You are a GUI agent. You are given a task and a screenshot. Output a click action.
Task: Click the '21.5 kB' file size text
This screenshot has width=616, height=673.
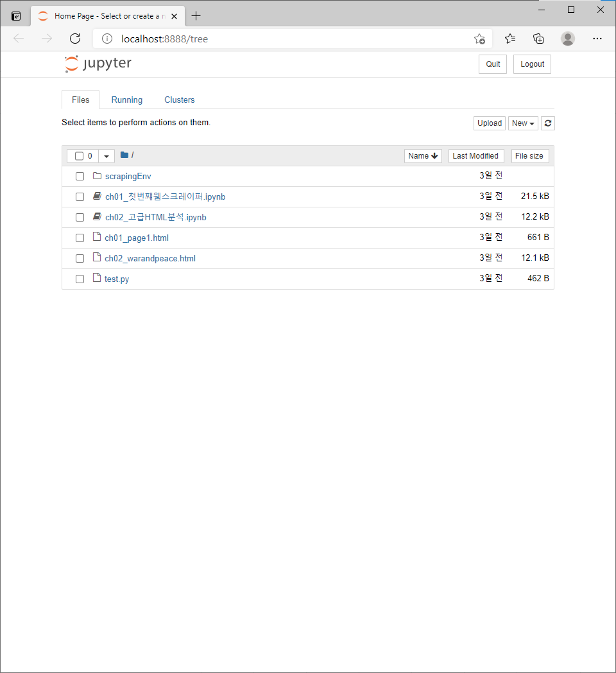pos(535,196)
